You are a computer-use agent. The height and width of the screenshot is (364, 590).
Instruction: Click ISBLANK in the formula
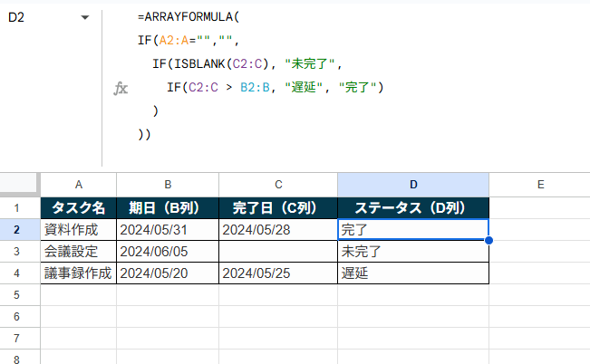coord(199,64)
